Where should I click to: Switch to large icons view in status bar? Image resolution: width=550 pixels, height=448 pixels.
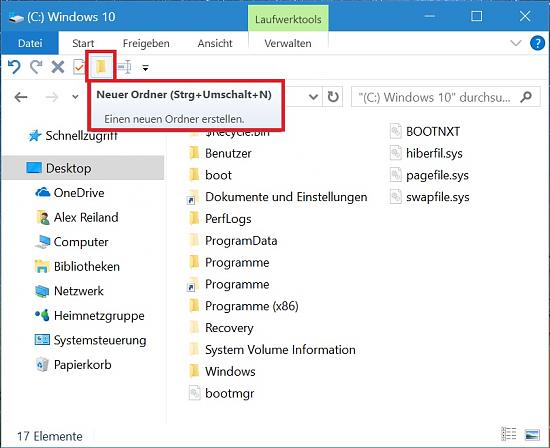532,435
